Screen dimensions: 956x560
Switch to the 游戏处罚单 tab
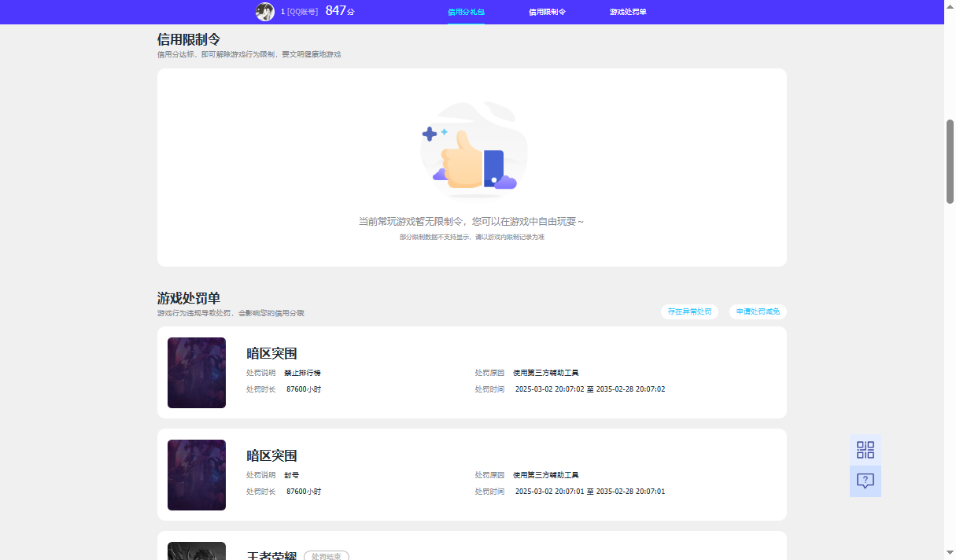click(x=628, y=12)
